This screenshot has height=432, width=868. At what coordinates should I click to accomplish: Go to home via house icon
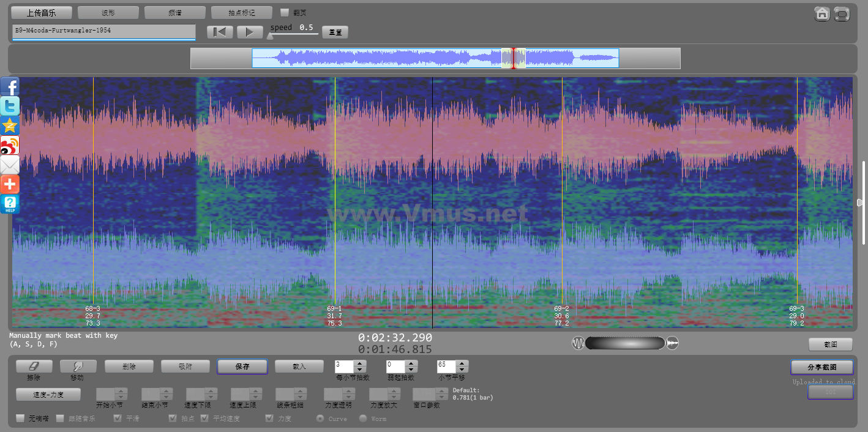(822, 13)
